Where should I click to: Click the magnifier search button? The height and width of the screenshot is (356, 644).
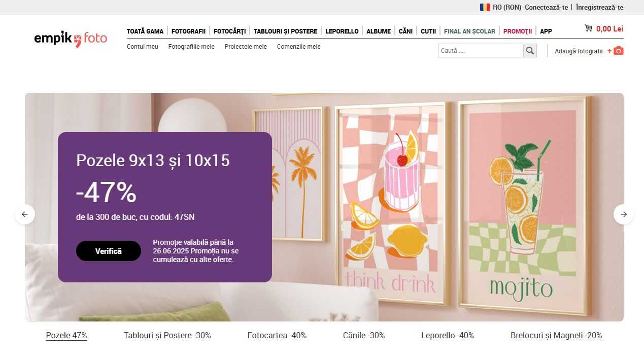(x=530, y=50)
